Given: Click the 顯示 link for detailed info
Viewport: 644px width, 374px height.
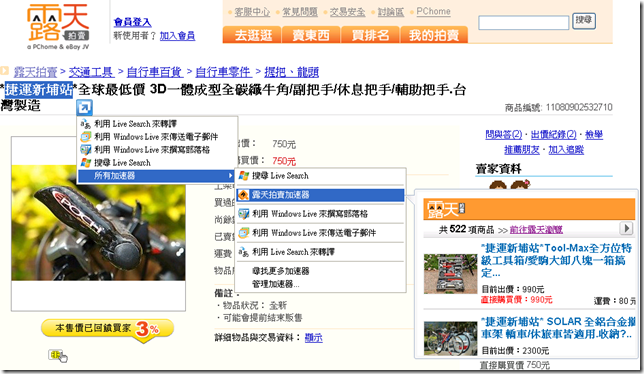Looking at the screenshot, I should 313,337.
